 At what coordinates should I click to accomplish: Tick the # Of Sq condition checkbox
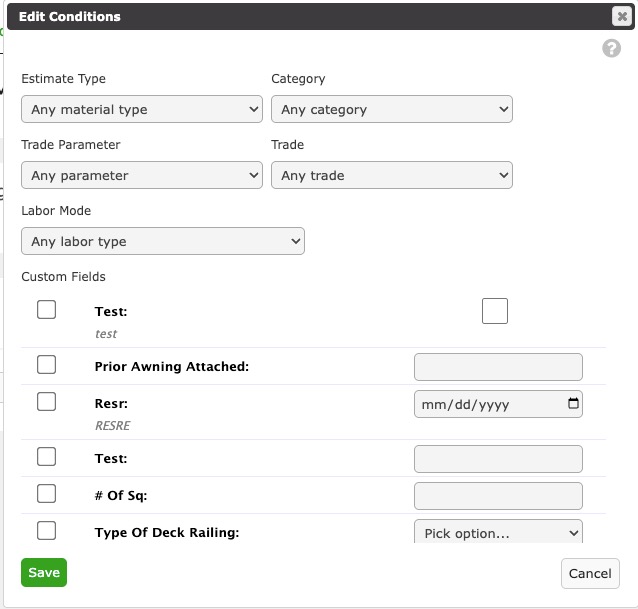point(46,493)
